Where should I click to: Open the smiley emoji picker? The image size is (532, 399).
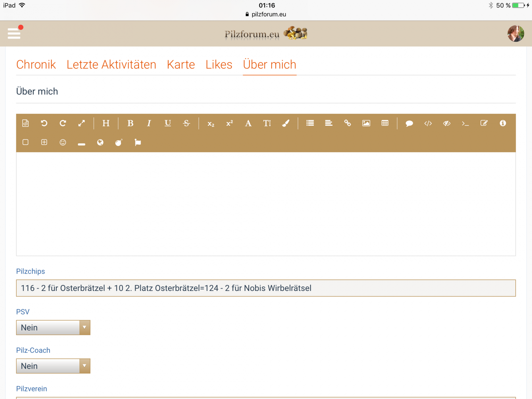tap(63, 143)
